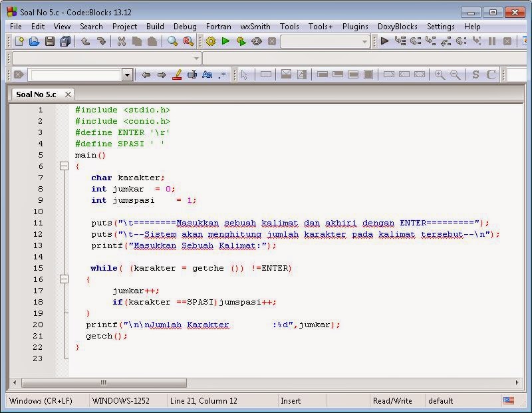Click the toggle source S icon
532x413 pixels.
pyautogui.click(x=475, y=74)
